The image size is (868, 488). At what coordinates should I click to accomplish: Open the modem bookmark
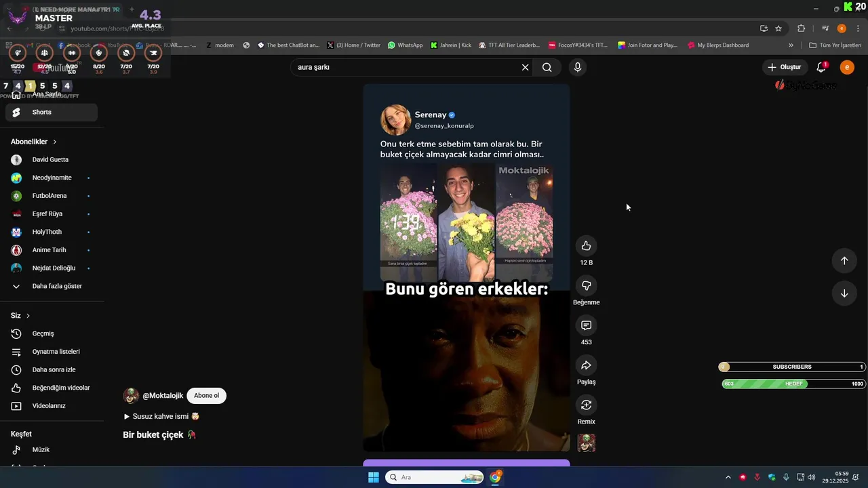tap(220, 45)
